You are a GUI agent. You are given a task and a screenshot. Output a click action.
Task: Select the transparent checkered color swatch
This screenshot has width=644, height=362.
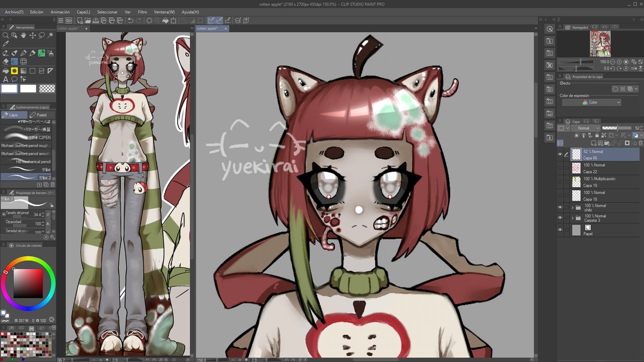pyautogui.click(x=47, y=88)
